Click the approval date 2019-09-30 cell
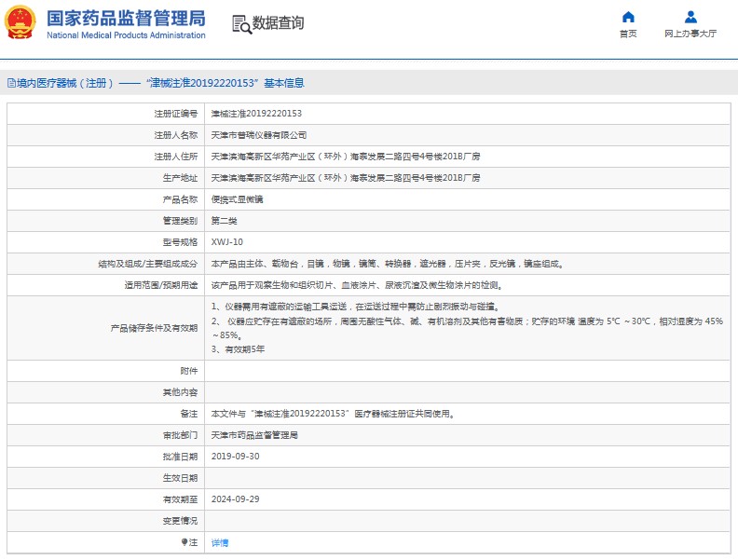 (235, 457)
